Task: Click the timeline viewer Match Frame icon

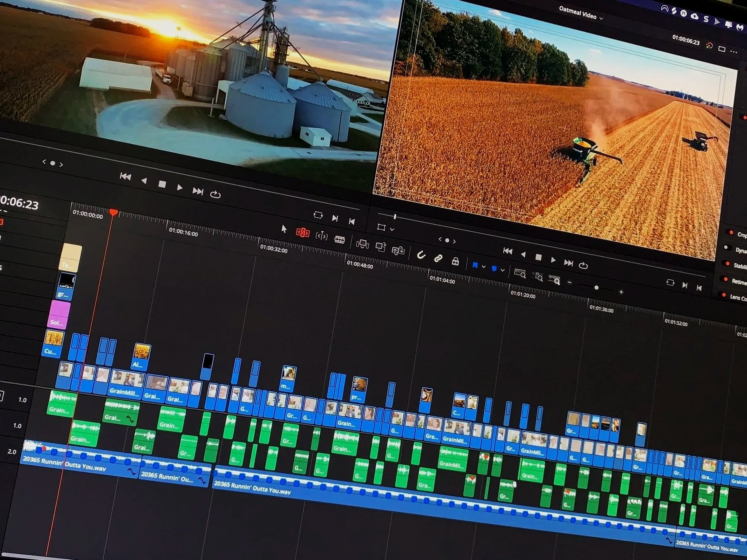Action: (670, 282)
